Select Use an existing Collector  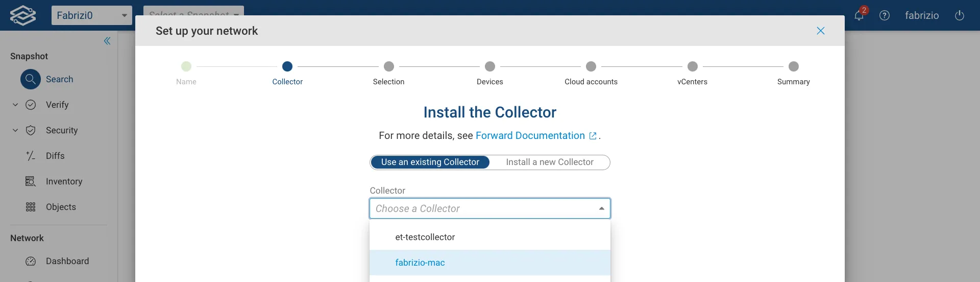430,162
